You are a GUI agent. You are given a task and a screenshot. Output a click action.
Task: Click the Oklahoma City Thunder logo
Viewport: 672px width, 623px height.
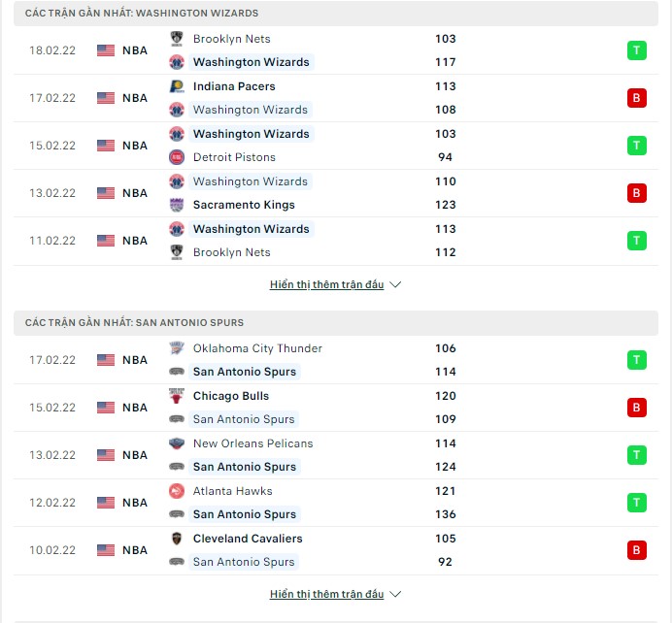click(177, 348)
